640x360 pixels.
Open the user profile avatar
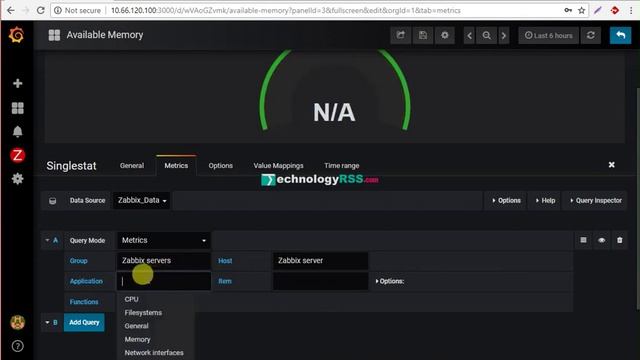coord(17,322)
